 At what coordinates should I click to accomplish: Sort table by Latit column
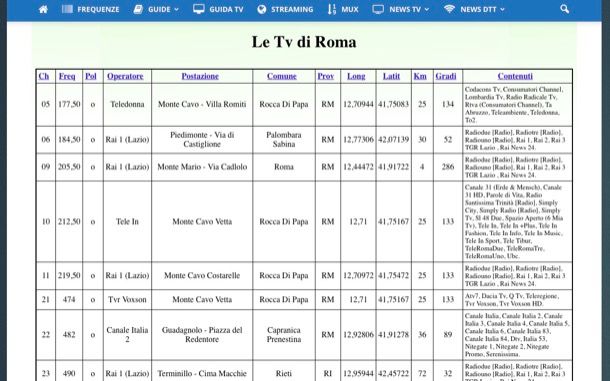[x=391, y=76]
